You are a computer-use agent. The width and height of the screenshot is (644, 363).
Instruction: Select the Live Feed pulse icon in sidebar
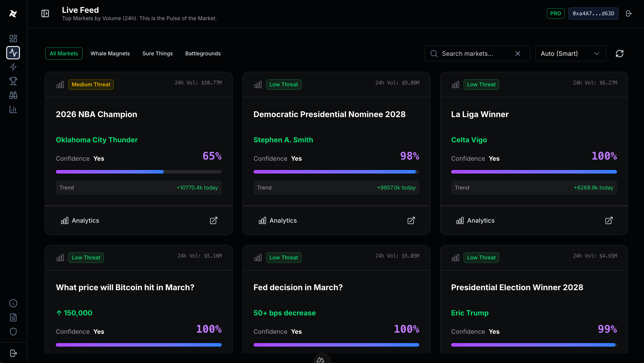tap(13, 53)
